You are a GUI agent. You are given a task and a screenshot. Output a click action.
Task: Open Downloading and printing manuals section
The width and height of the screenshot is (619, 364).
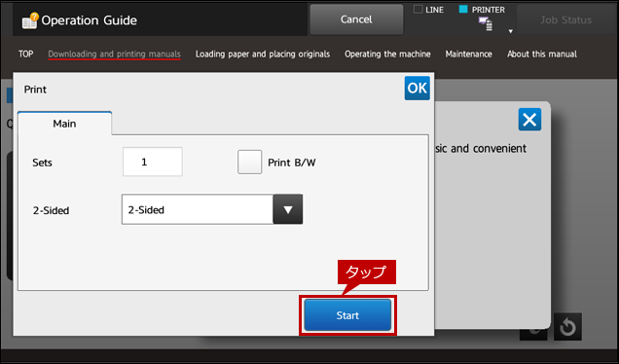click(x=114, y=55)
